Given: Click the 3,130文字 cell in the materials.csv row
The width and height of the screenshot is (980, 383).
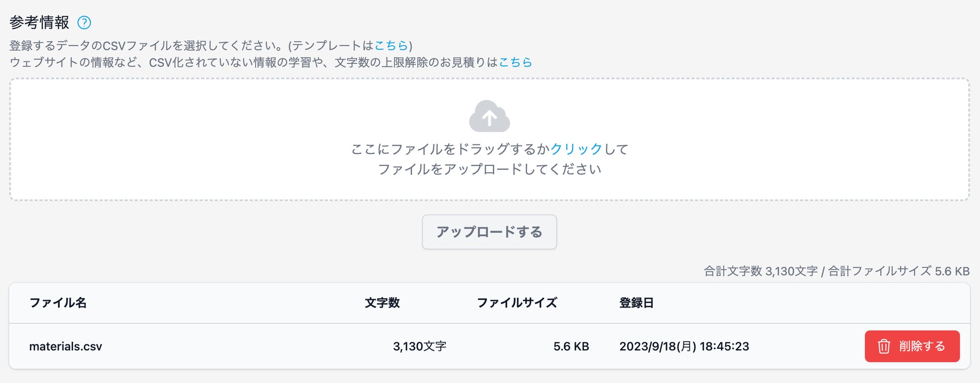Looking at the screenshot, I should click(x=420, y=346).
